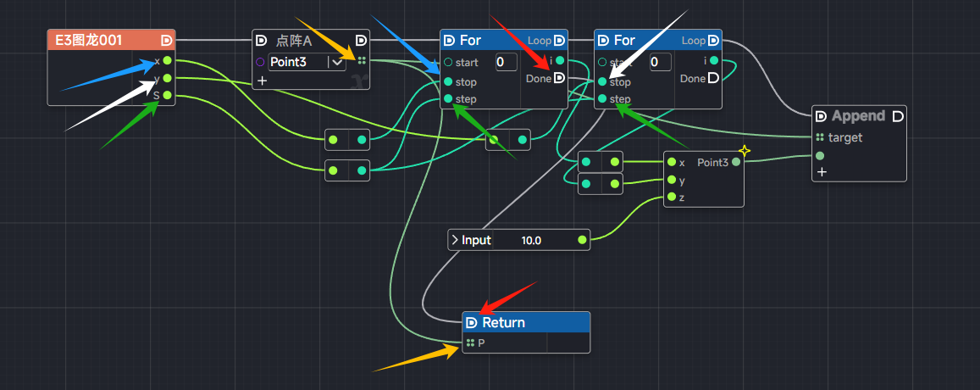
Task: Click the target array port on Append node
Action: pos(819,137)
